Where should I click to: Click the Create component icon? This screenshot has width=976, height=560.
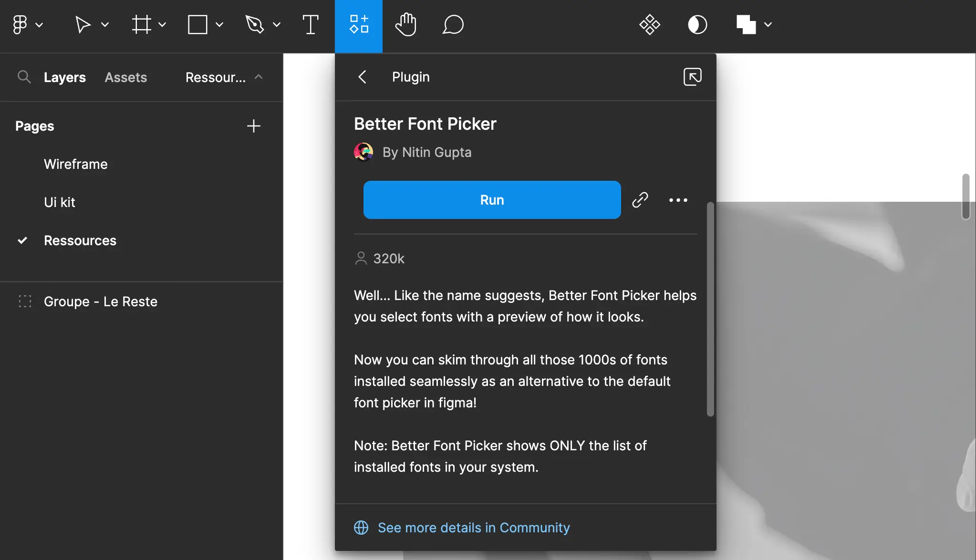point(650,25)
